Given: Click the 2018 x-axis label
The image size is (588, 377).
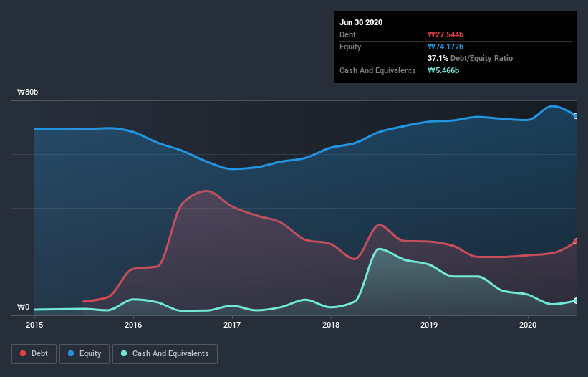Looking at the screenshot, I should (331, 325).
